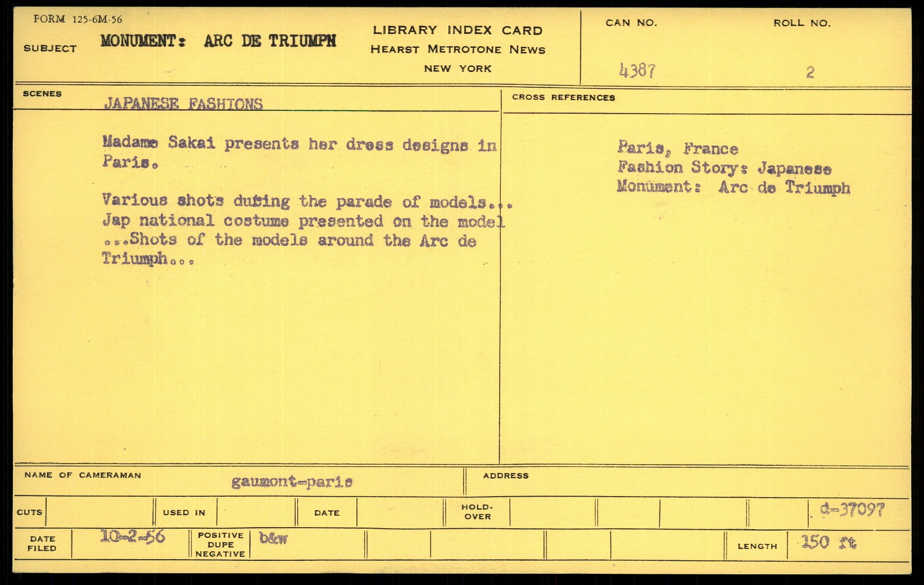
Task: Click the b&w film type entry
Action: (274, 538)
